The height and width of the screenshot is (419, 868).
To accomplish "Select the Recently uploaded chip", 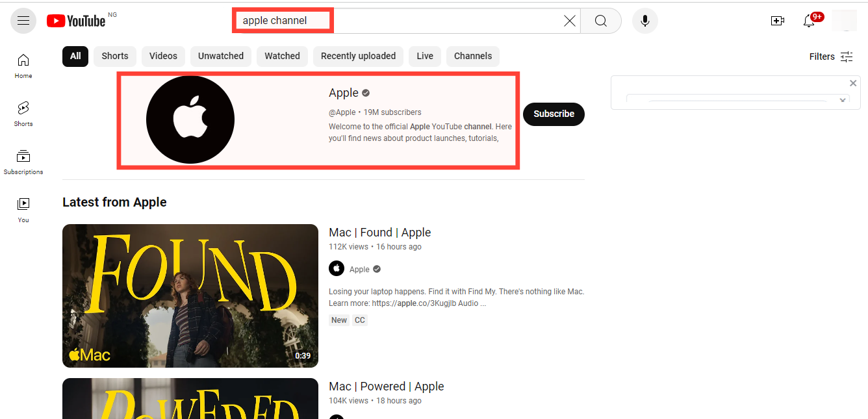I will 358,56.
